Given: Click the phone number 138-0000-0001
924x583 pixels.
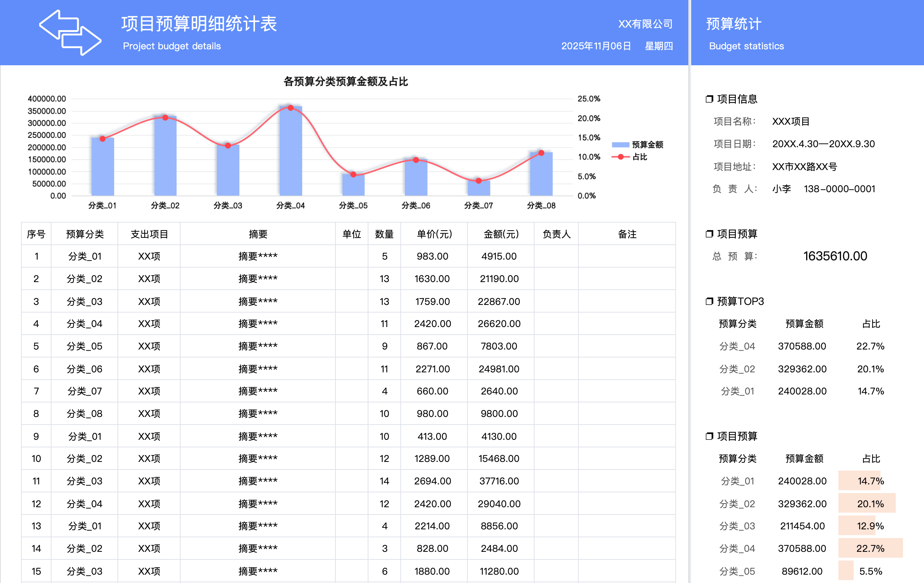Looking at the screenshot, I should pos(840,189).
